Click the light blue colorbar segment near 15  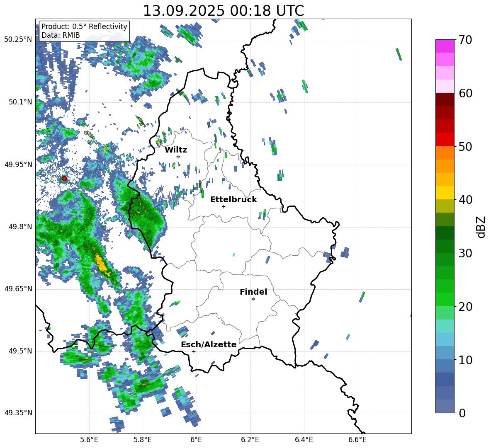[445, 339]
